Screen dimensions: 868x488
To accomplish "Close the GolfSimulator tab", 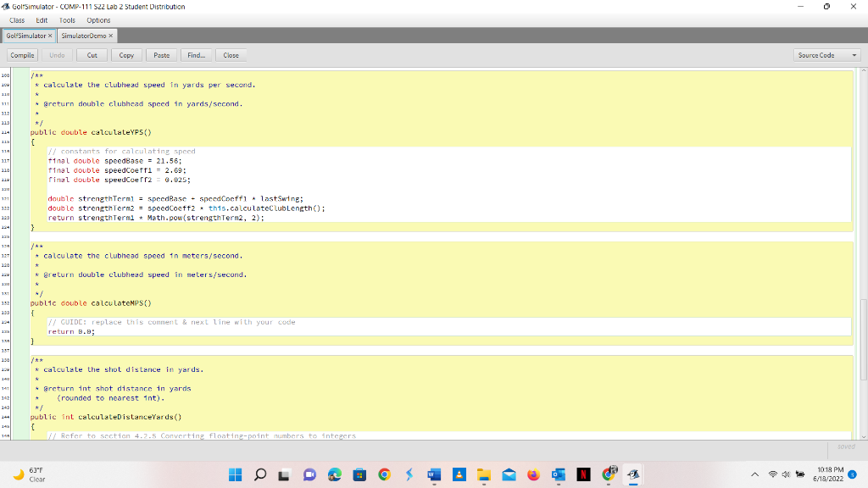I will point(50,36).
